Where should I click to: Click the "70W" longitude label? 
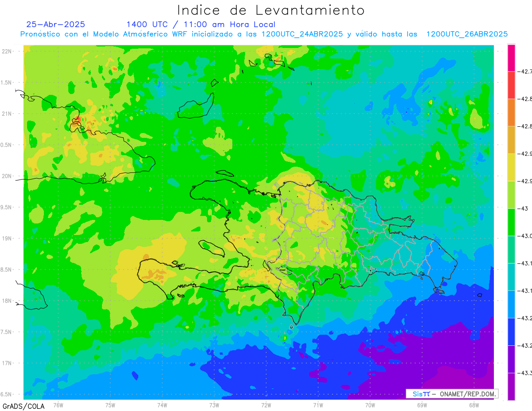(370, 405)
